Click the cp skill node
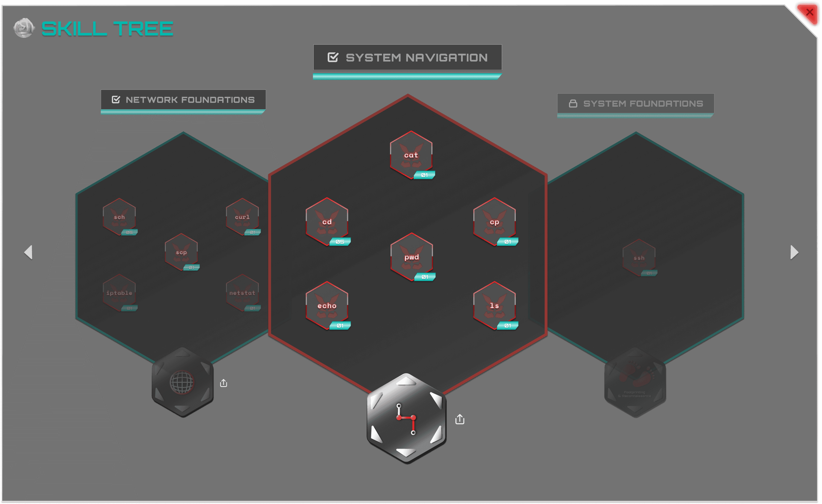 494,222
